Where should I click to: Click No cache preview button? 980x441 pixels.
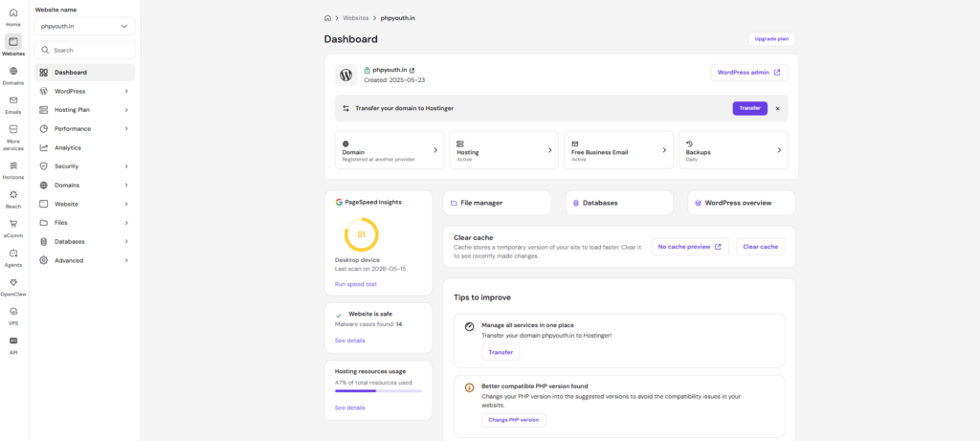point(690,247)
